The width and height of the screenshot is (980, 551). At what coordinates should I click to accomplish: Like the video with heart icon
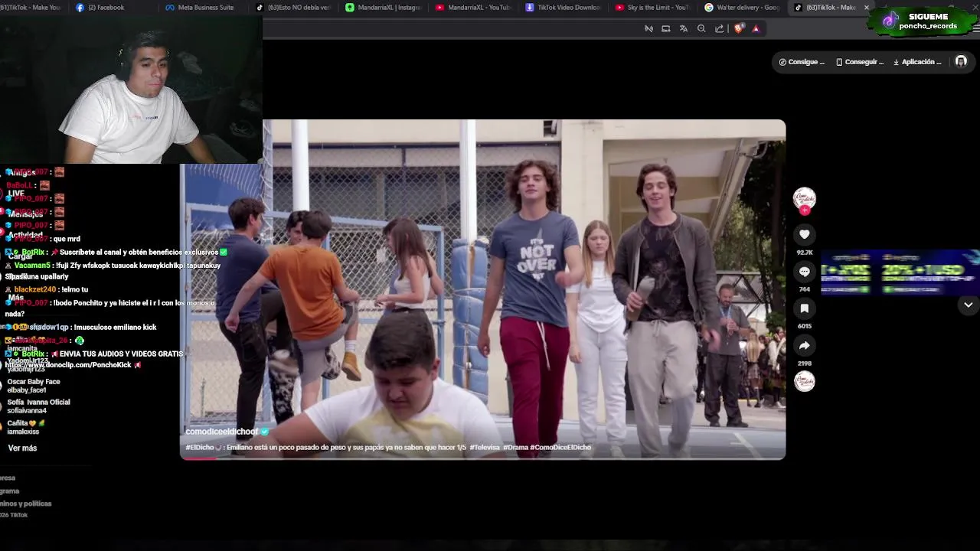pyautogui.click(x=804, y=234)
